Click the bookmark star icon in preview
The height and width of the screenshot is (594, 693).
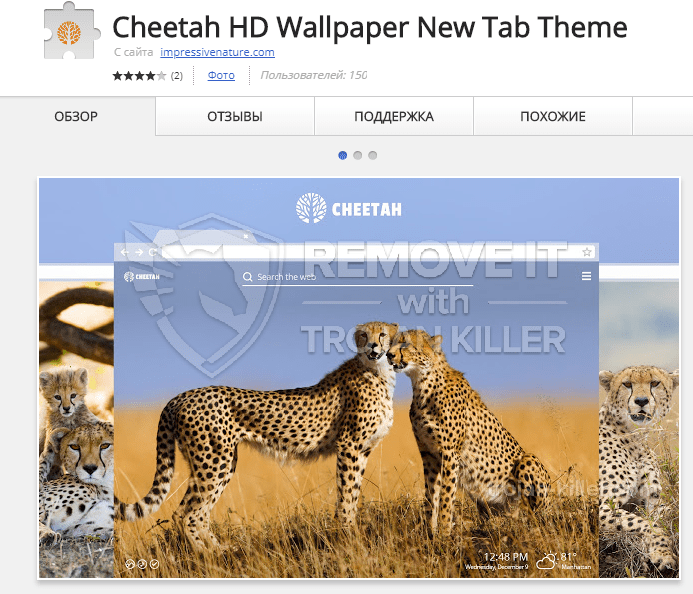pos(586,252)
